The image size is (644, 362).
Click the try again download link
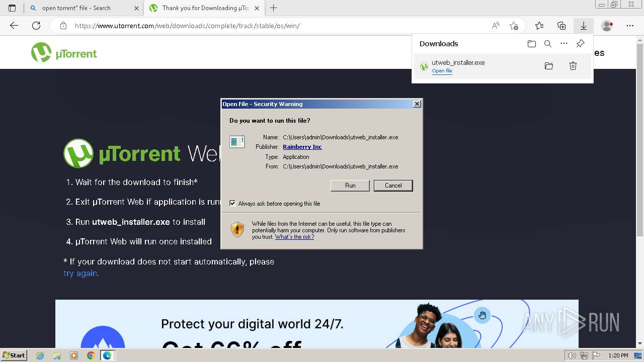pos(81,273)
